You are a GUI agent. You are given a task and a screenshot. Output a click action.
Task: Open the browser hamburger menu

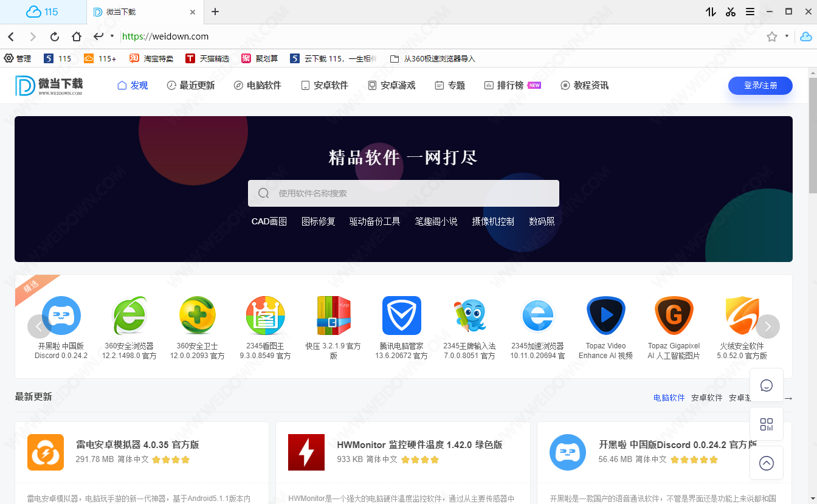(x=750, y=12)
